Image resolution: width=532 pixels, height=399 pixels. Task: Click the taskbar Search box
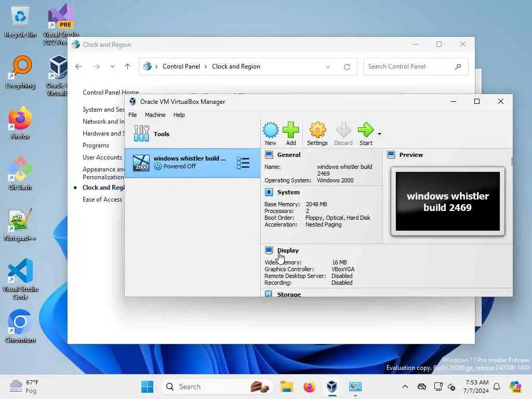217,387
